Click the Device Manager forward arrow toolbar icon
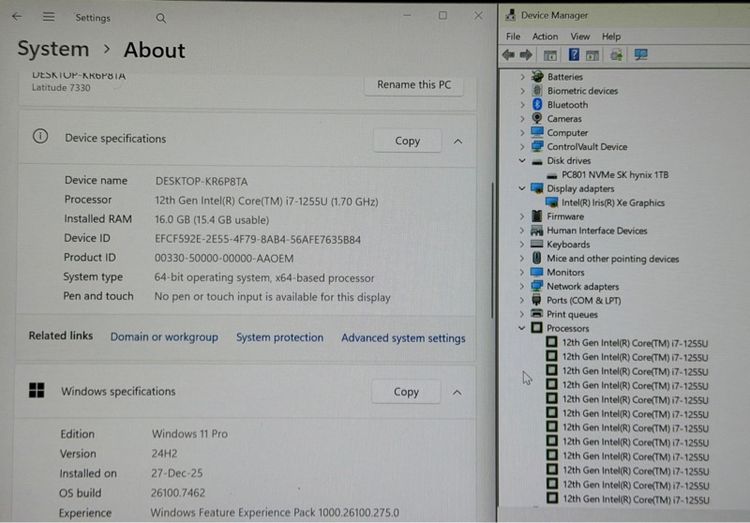The image size is (750, 523). tap(526, 55)
